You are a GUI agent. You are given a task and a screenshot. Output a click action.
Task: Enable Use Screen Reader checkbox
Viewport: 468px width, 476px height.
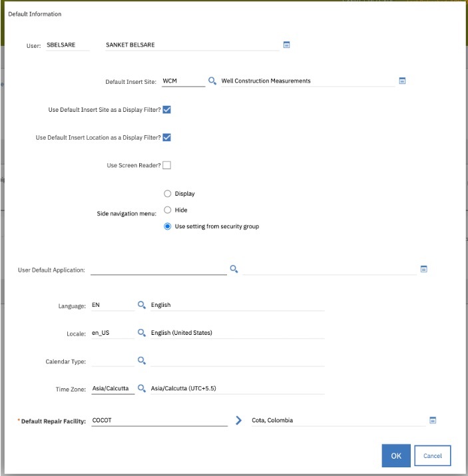tap(167, 165)
